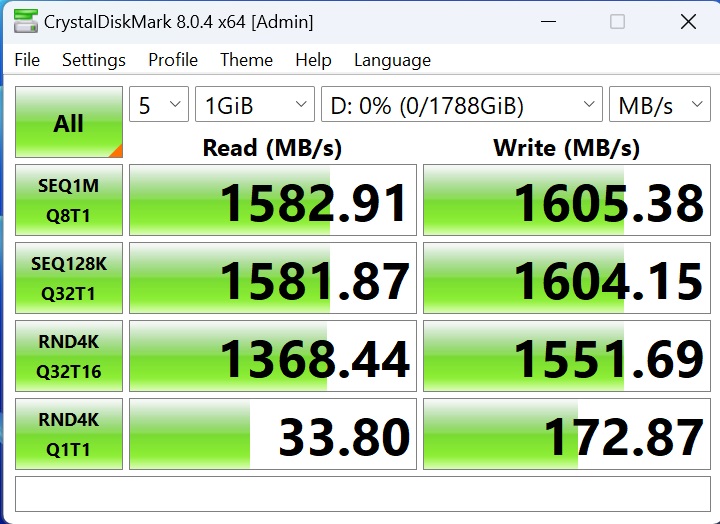The width and height of the screenshot is (720, 524).
Task: Minimize the CrystalDiskMark window
Action: click(x=546, y=21)
